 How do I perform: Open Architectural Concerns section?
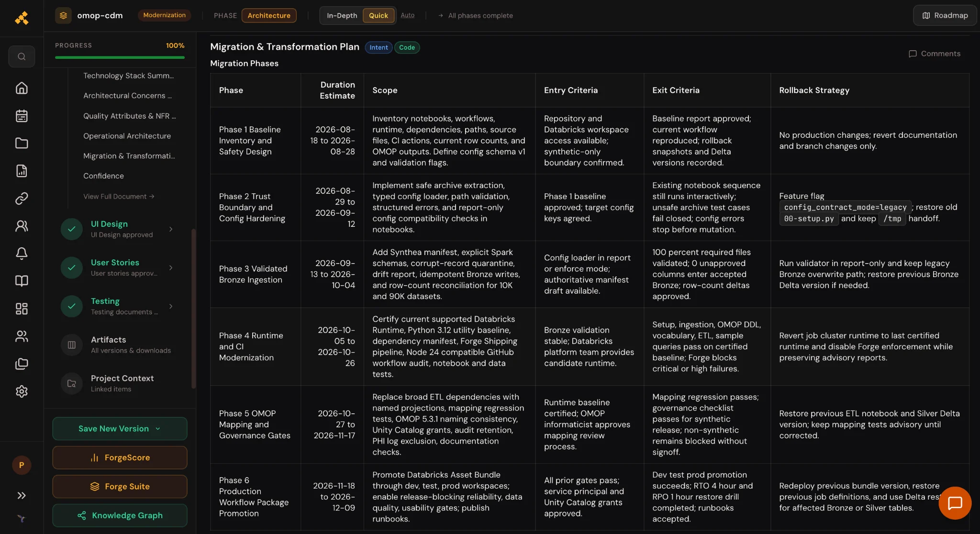[x=127, y=96]
